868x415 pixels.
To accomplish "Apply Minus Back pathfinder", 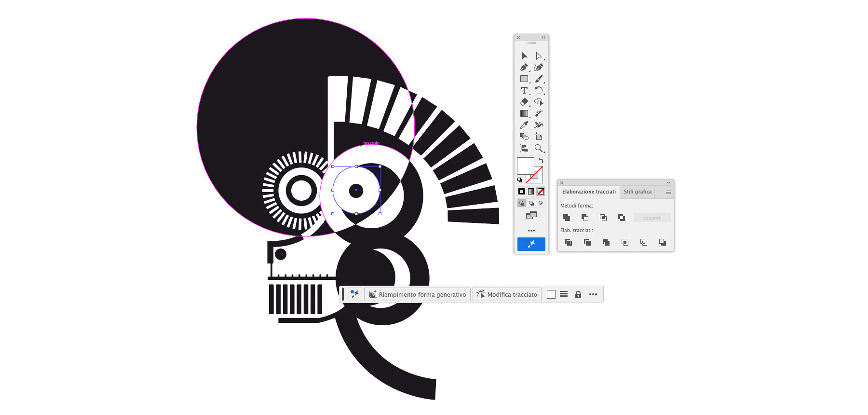I will [663, 242].
